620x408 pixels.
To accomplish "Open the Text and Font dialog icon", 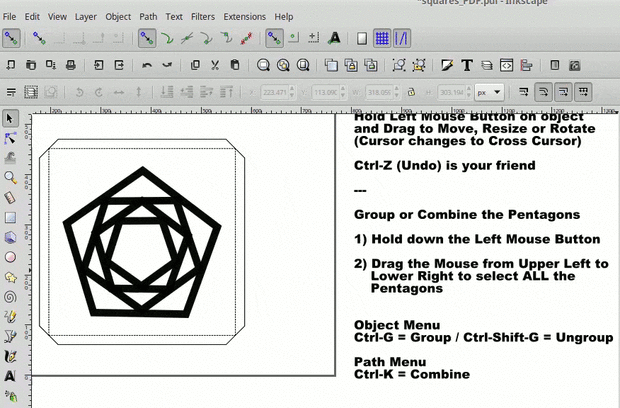I will tap(467, 65).
